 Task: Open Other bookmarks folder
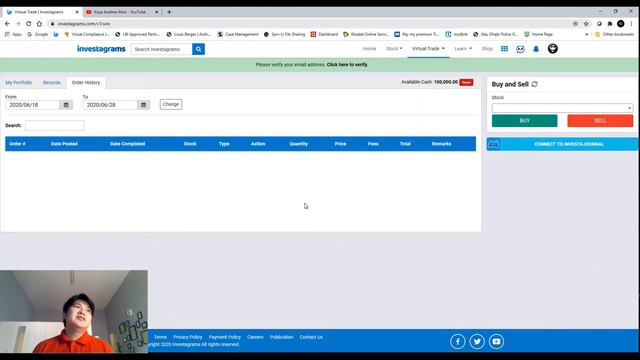614,34
